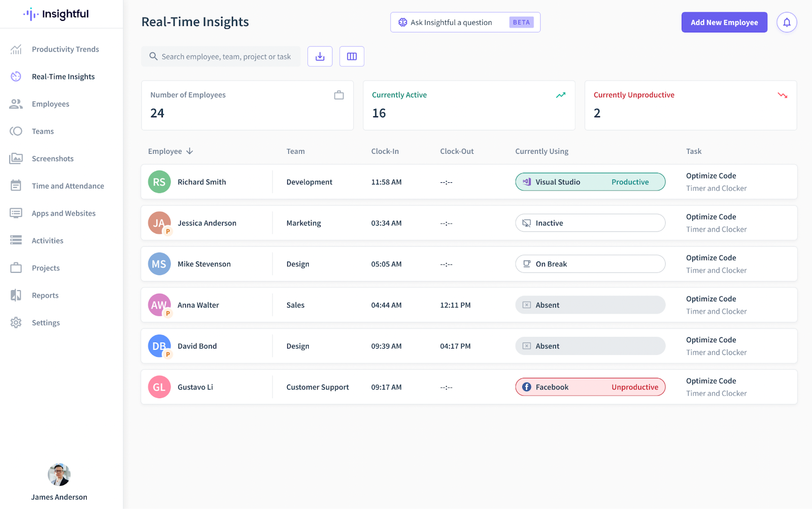Click the briefcase icon on employees card
The image size is (812, 509).
tap(339, 95)
